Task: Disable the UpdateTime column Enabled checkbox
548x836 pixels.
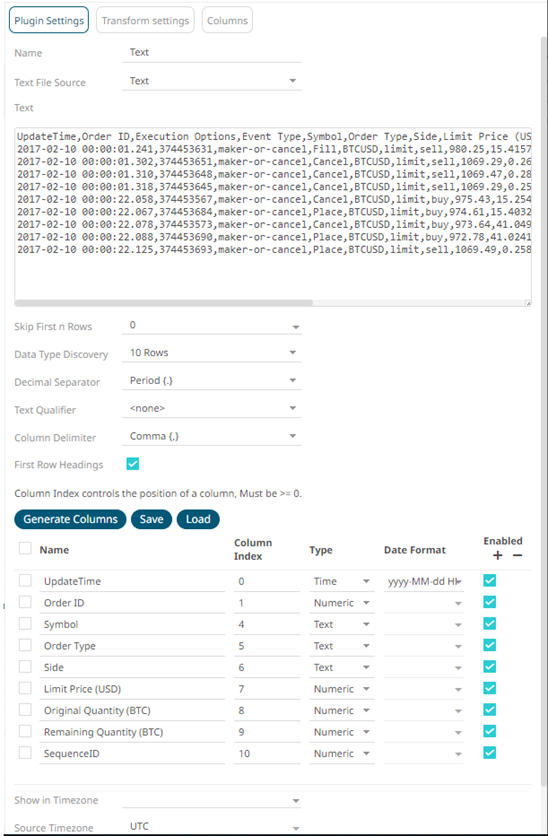Action: pyautogui.click(x=489, y=581)
